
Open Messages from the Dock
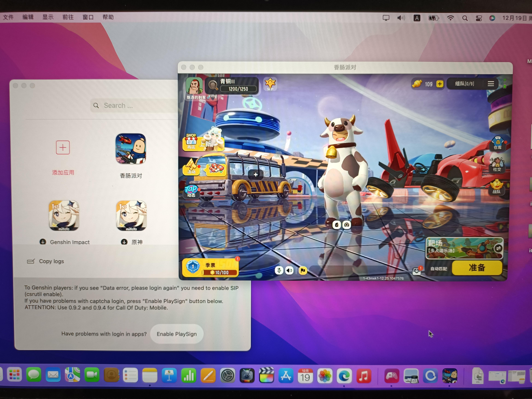(34, 374)
